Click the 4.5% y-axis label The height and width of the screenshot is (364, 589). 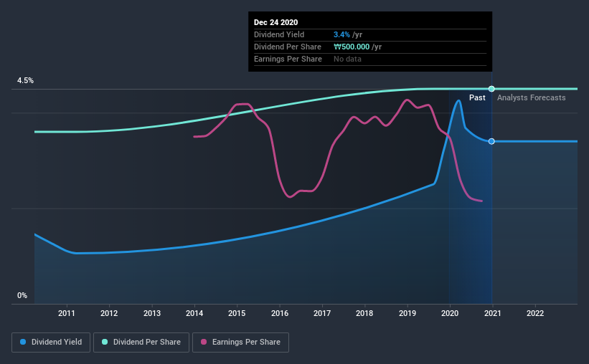(x=25, y=81)
